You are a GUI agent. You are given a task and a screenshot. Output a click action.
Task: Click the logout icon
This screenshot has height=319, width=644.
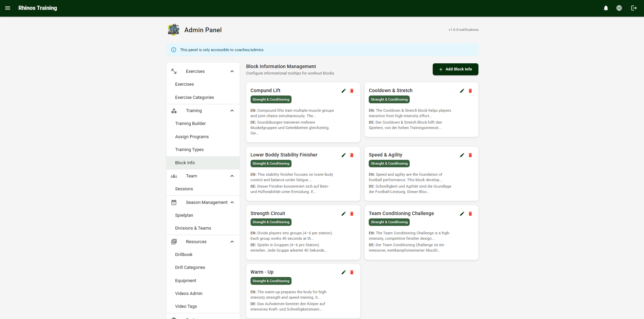tap(634, 8)
